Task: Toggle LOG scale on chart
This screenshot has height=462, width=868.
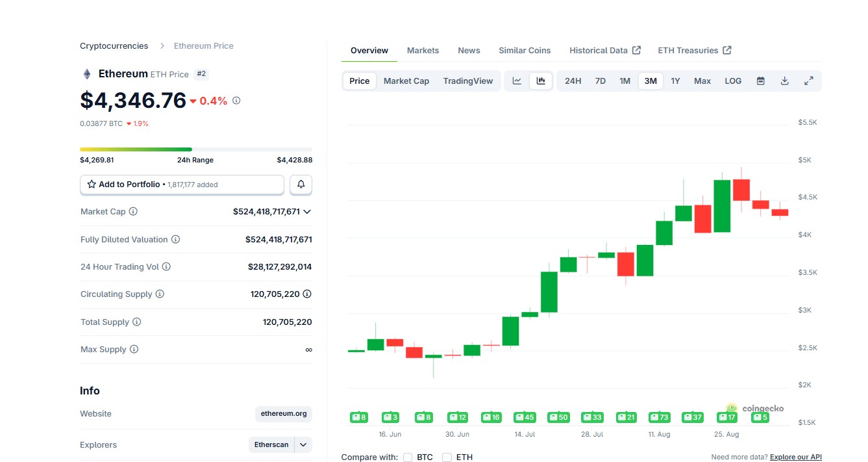Action: [x=733, y=81]
